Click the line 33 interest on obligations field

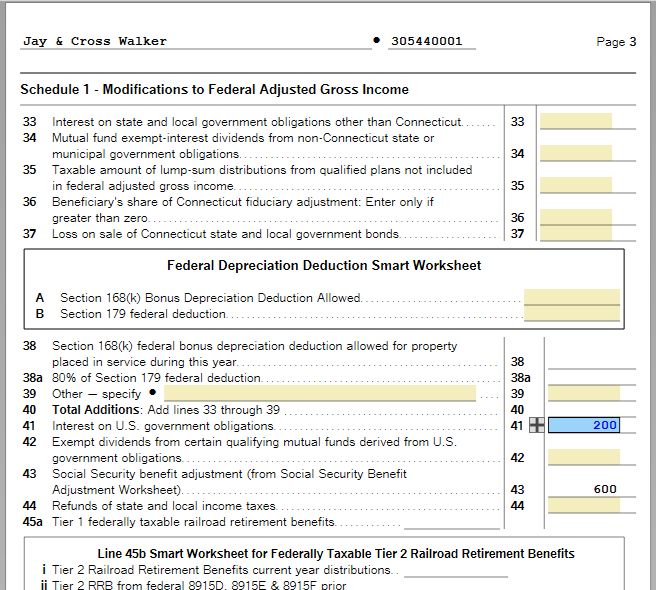point(576,121)
